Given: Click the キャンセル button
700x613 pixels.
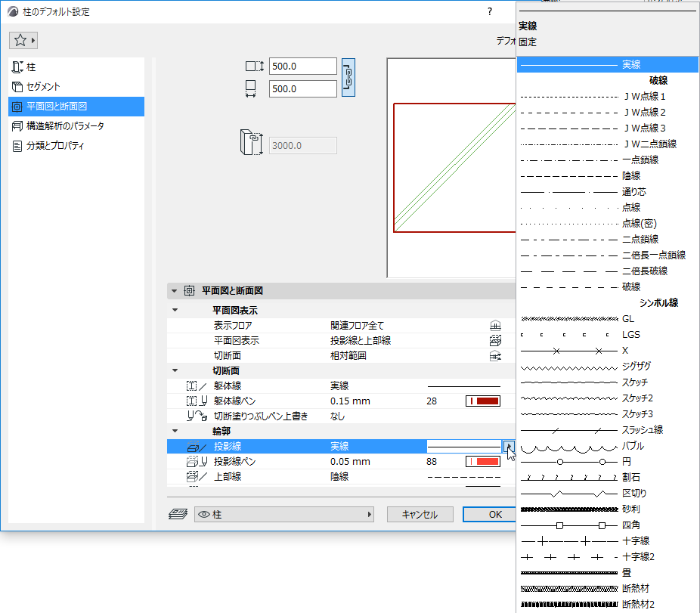Looking at the screenshot, I should click(420, 514).
